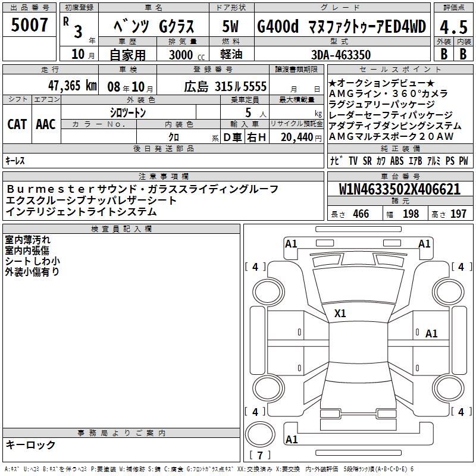Click the inspector note 室内薄汚れ

pos(27,240)
